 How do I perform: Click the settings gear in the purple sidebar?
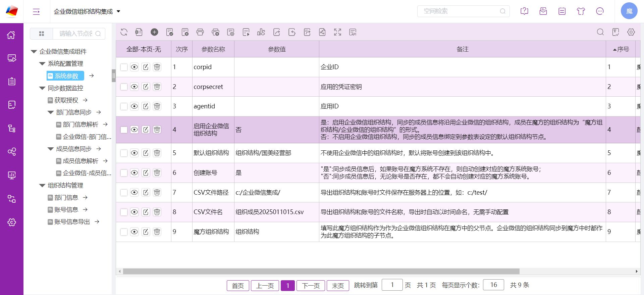11,222
